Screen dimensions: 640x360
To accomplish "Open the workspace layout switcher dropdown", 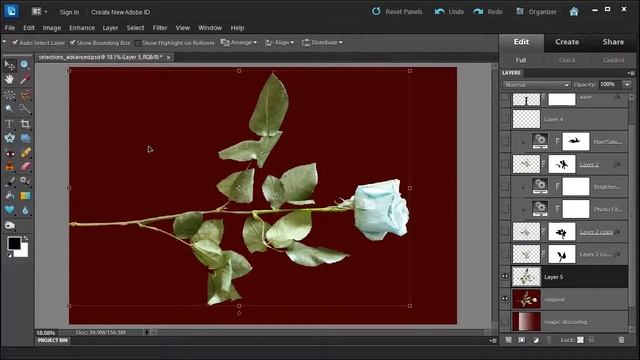I will click(x=39, y=11).
